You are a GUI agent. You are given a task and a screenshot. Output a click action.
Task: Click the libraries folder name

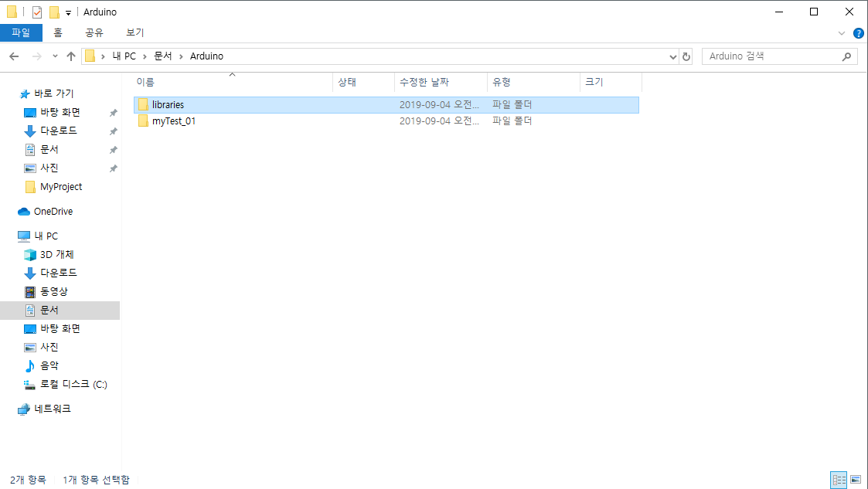pos(168,104)
